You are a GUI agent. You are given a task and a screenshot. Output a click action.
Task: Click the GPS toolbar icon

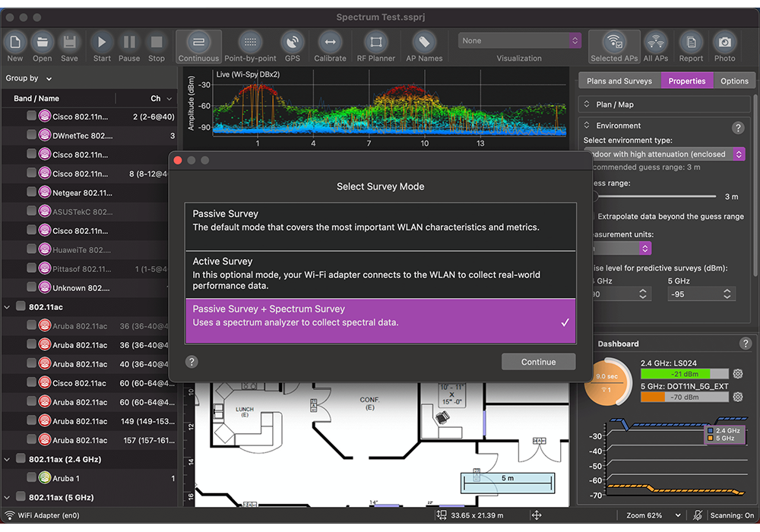(x=293, y=43)
